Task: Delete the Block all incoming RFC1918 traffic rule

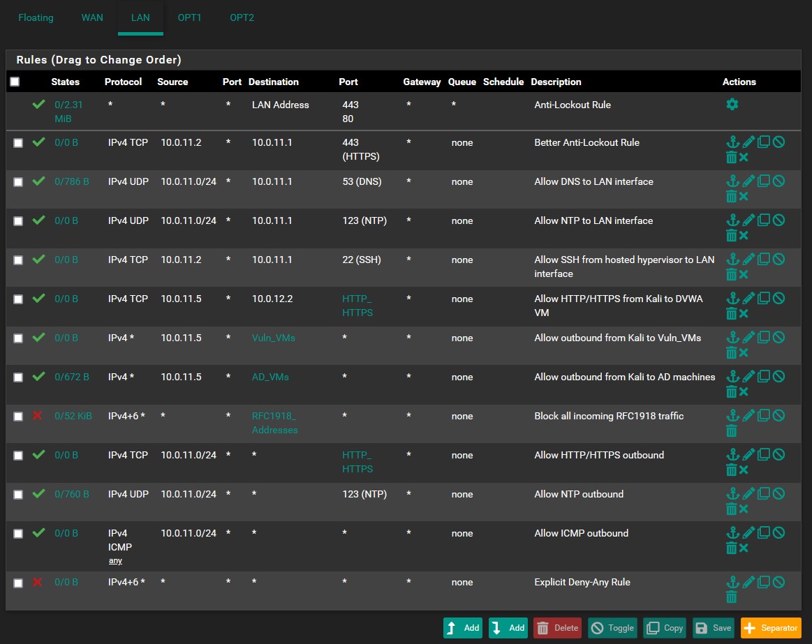Action: [731, 431]
